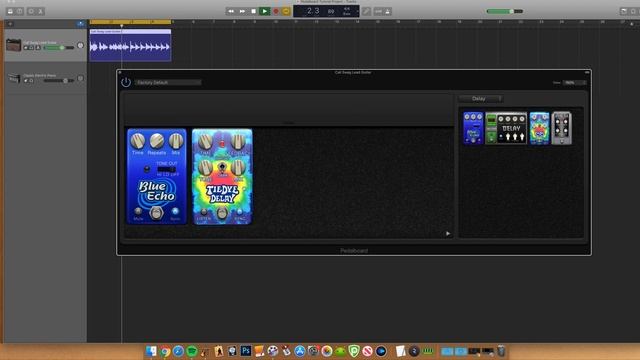
Task: Click the Tie Dye Delay Feedback knob
Action: (238, 142)
